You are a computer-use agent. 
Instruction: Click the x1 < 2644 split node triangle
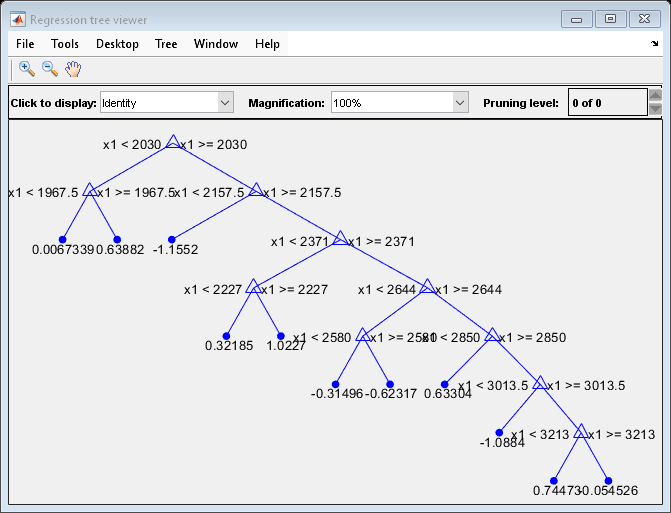(x=427, y=287)
